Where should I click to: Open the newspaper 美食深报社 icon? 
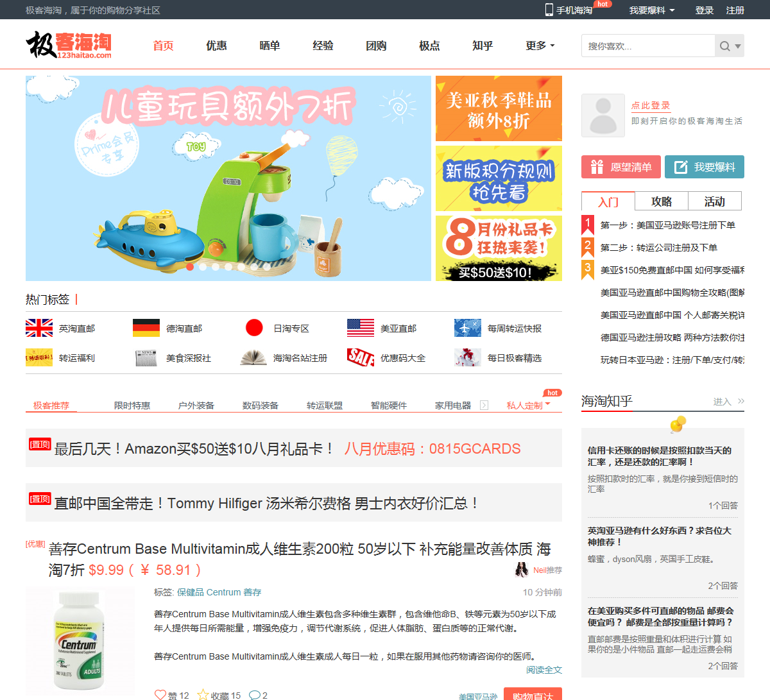(x=146, y=357)
